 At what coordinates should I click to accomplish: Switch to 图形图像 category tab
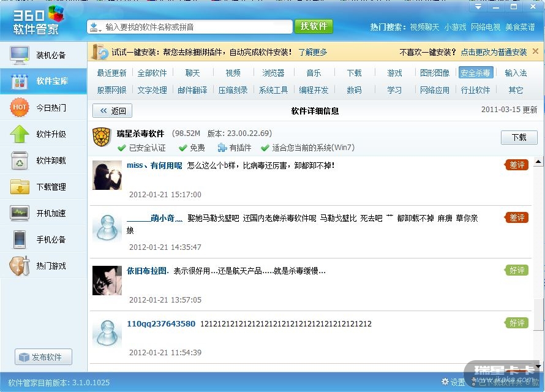tap(435, 73)
